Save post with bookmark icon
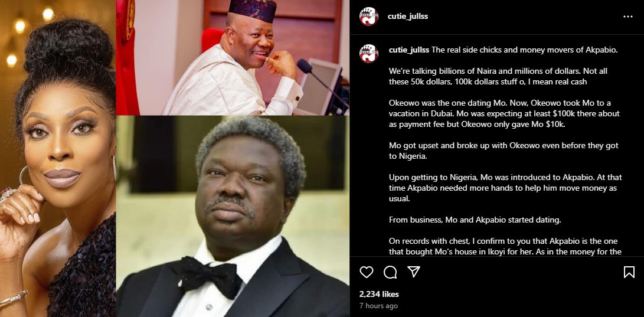644x317 pixels. [629, 272]
